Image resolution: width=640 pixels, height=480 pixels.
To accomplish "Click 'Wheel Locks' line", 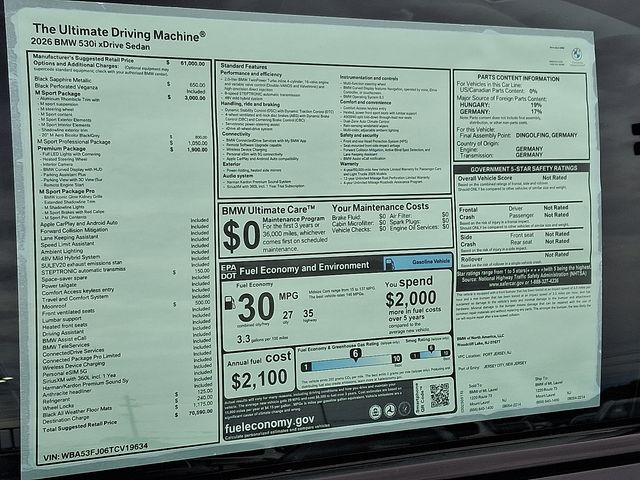I will [x=58, y=407].
